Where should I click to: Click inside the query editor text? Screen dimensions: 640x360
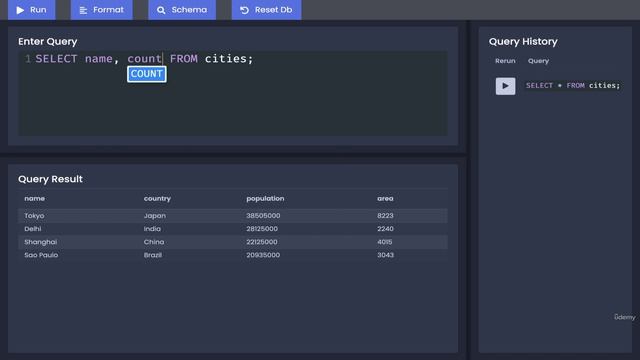pyautogui.click(x=144, y=59)
